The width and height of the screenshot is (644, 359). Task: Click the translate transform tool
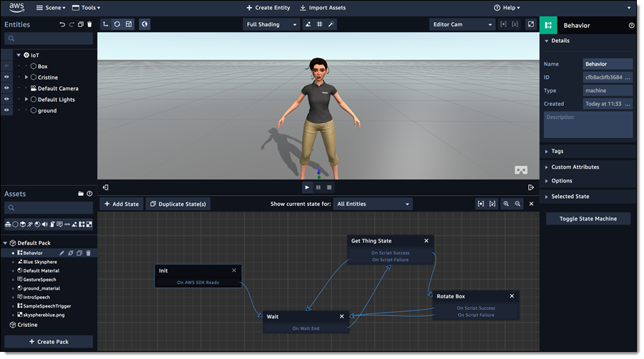105,24
